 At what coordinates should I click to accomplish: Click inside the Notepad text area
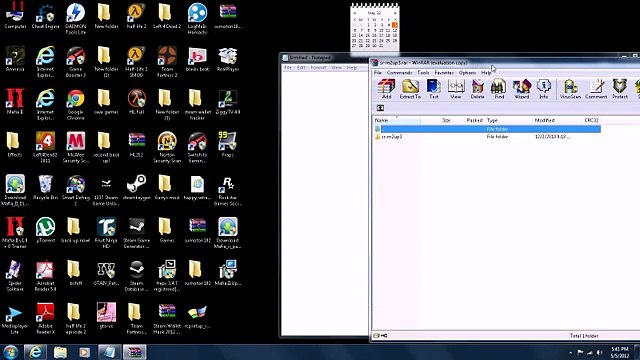pyautogui.click(x=325, y=203)
